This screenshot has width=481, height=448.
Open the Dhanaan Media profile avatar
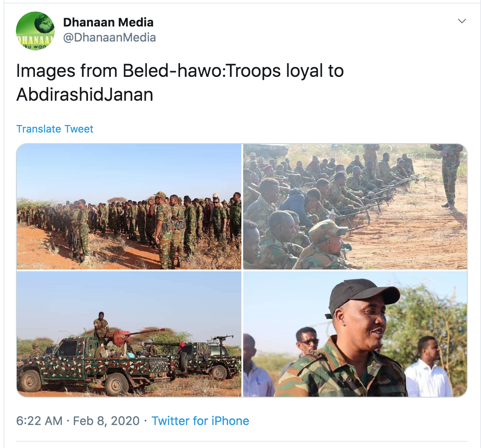click(35, 31)
